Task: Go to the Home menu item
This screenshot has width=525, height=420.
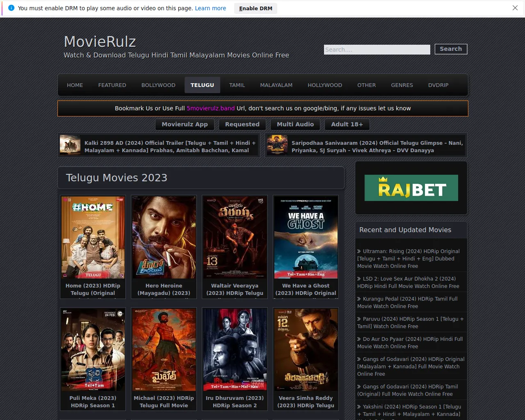Action: click(x=75, y=85)
